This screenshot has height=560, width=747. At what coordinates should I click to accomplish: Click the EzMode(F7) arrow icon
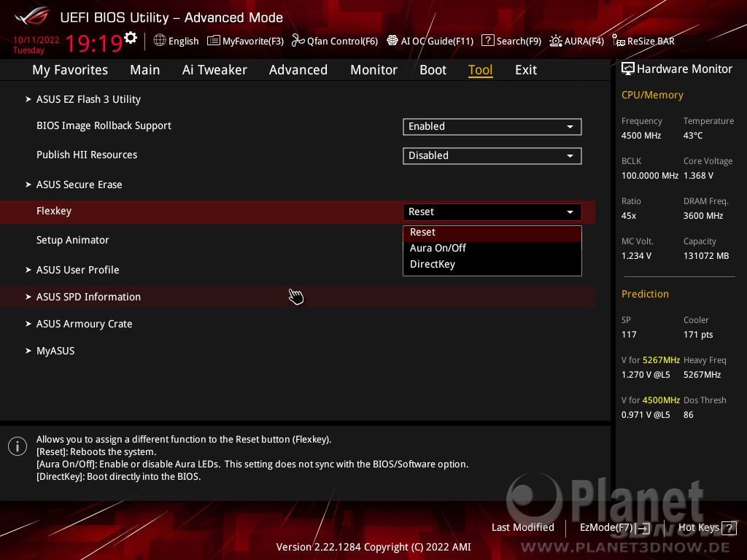point(643,528)
